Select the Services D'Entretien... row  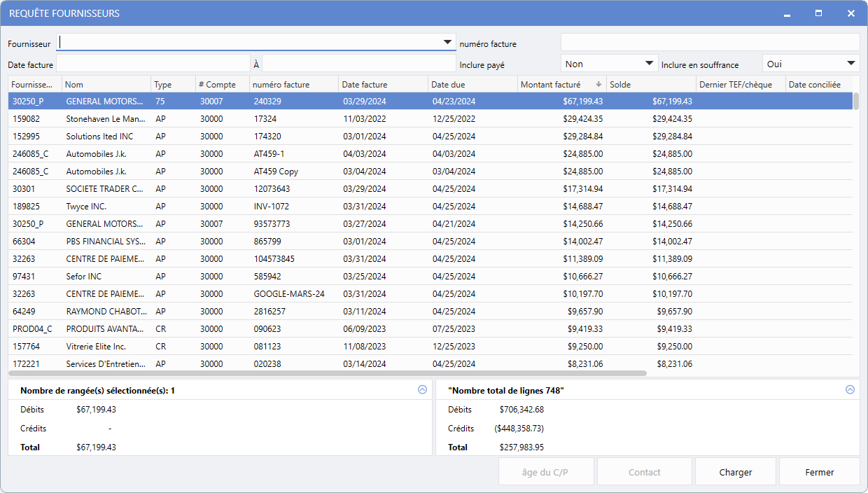pyautogui.click(x=430, y=364)
